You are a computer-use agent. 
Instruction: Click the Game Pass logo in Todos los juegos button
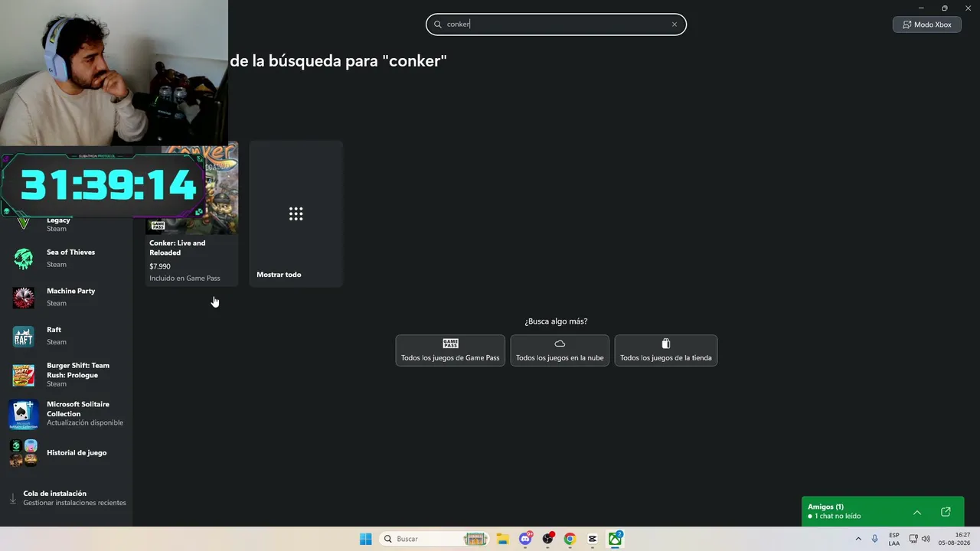tap(450, 344)
